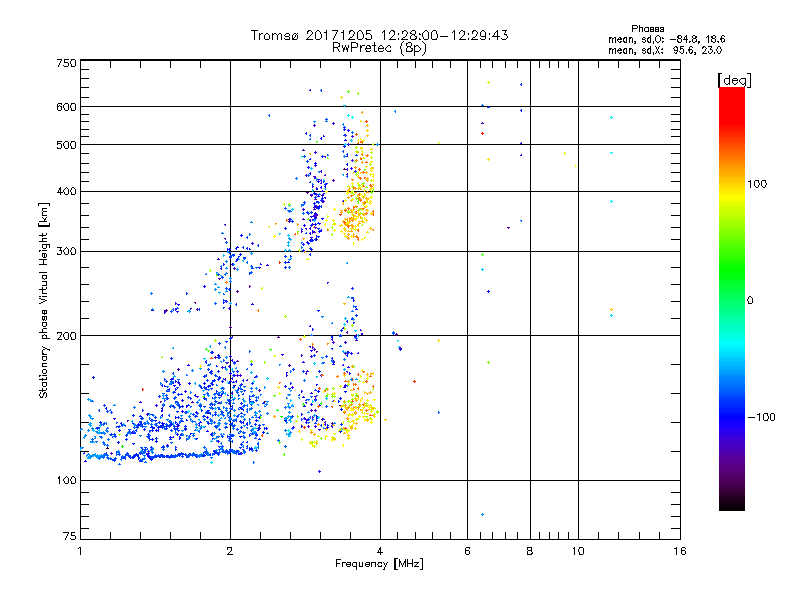800x600 pixels.
Task: Click the 'RwPretec (8p)' subtitle
Action: pyautogui.click(x=379, y=48)
